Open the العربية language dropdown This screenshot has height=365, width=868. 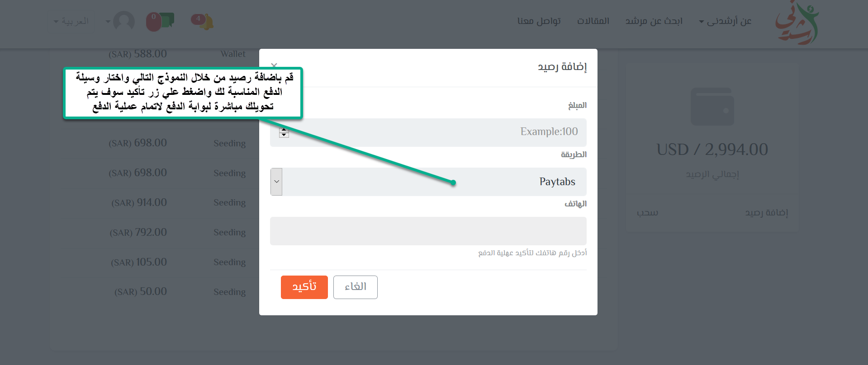click(71, 21)
